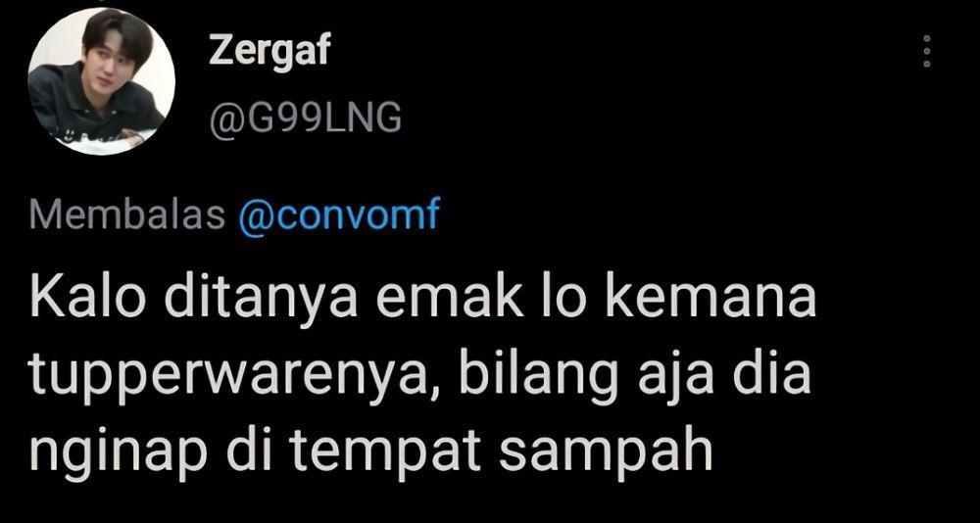The width and height of the screenshot is (980, 523).
Task: Click the first tweet line starting with Kalo
Action: (x=423, y=300)
